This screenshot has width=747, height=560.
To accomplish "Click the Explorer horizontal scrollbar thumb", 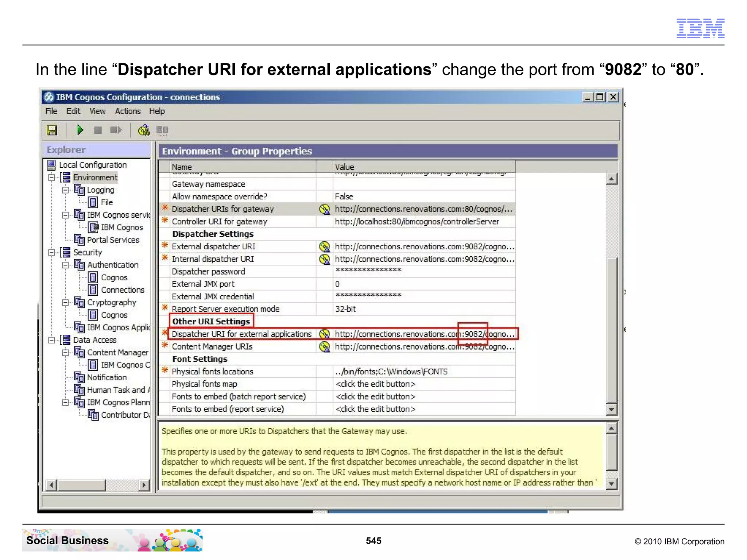I will click(82, 485).
